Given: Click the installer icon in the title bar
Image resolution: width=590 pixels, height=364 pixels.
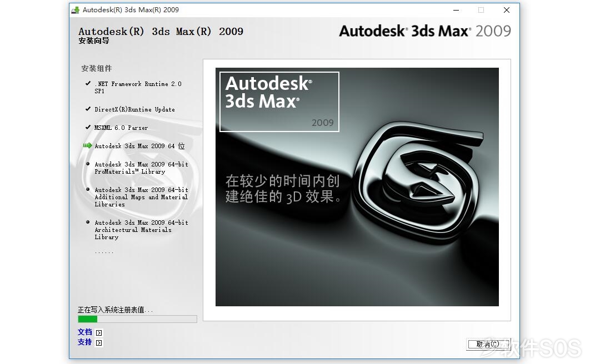Looking at the screenshot, I should pyautogui.click(x=76, y=10).
